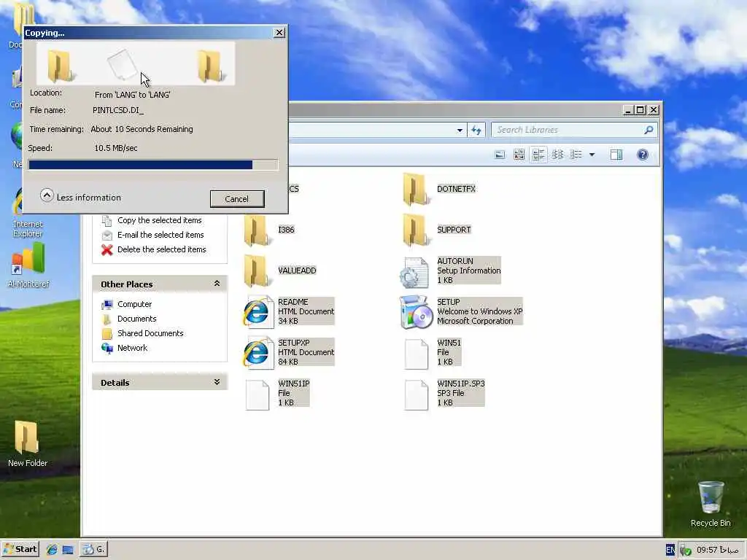Open the Start menu
This screenshot has height=560, width=747.
[x=20, y=549]
